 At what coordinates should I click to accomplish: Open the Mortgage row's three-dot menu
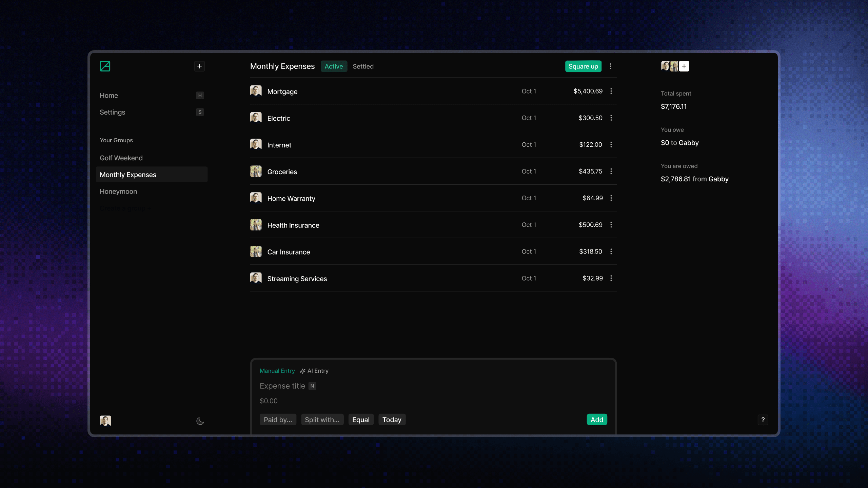click(611, 91)
